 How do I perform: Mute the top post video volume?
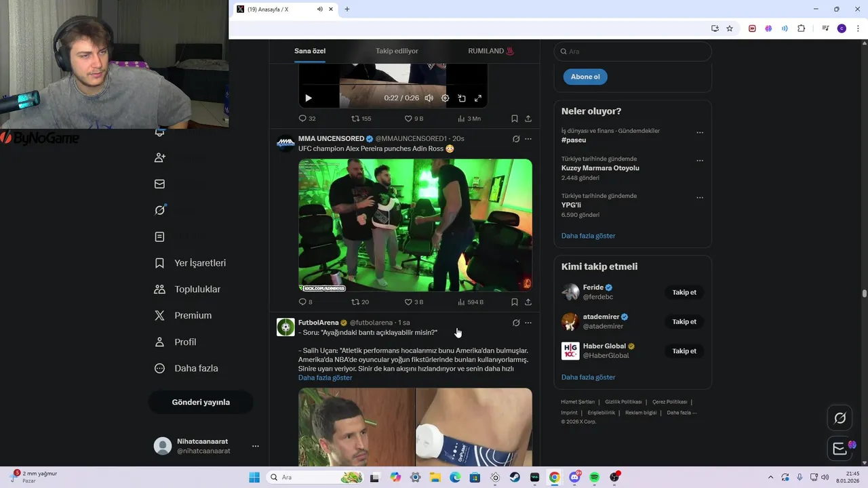(429, 98)
